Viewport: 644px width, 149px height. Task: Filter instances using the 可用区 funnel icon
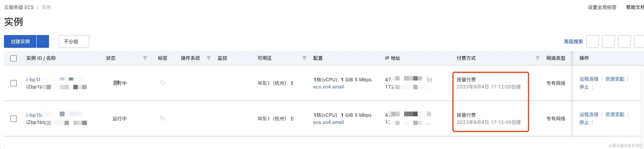(304, 58)
